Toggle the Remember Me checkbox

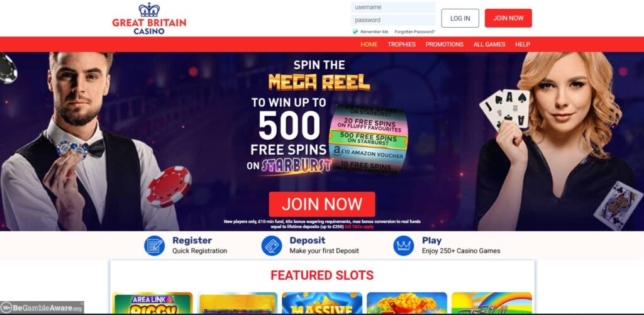coord(355,31)
